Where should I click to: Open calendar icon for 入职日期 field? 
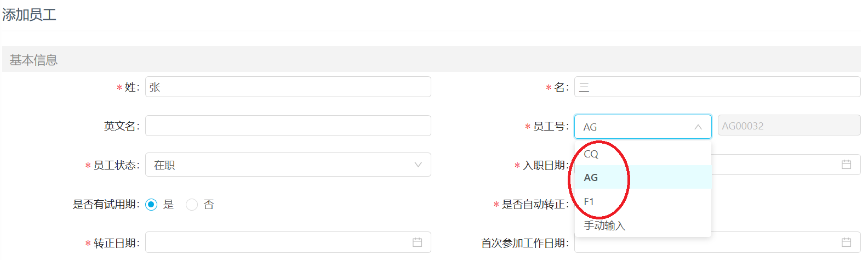tap(846, 165)
